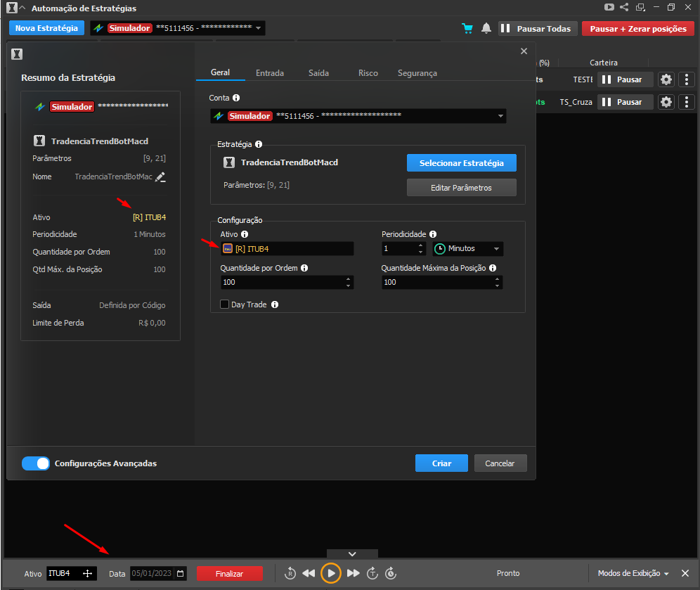Close the replay bar
Image resolution: width=700 pixels, height=590 pixels.
[685, 573]
